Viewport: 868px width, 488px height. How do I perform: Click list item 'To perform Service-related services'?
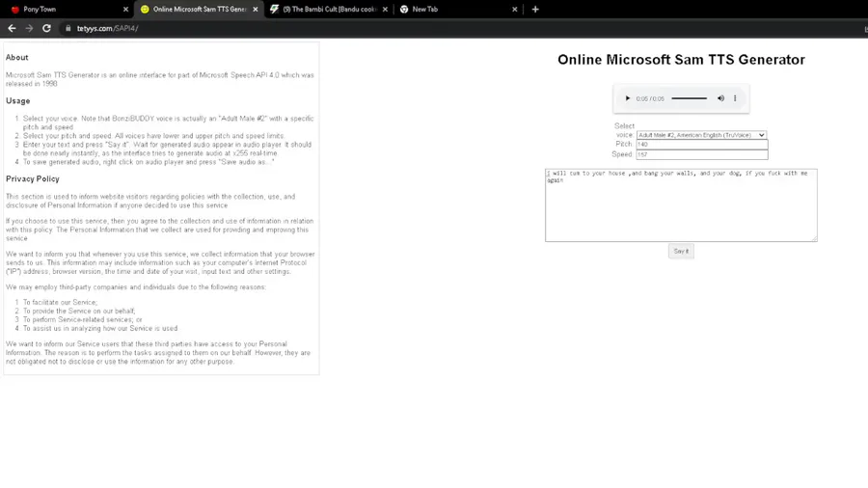point(83,320)
